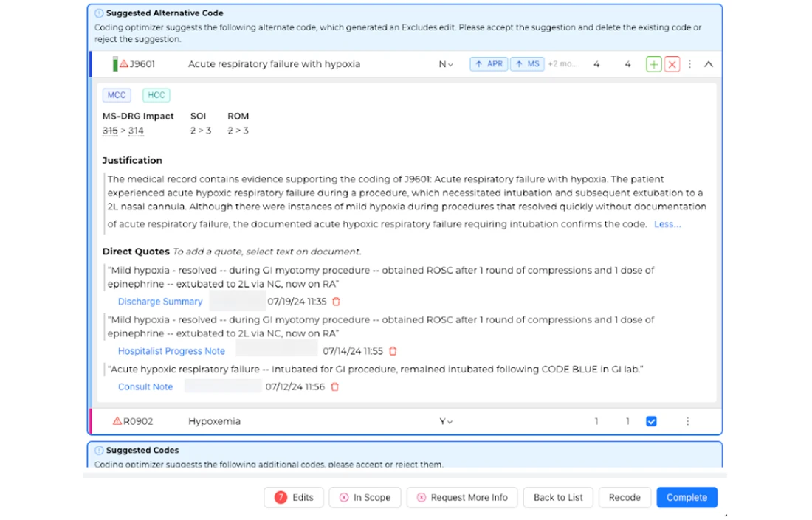Click the Complete button
The height and width of the screenshot is (520, 812).
pyautogui.click(x=687, y=497)
